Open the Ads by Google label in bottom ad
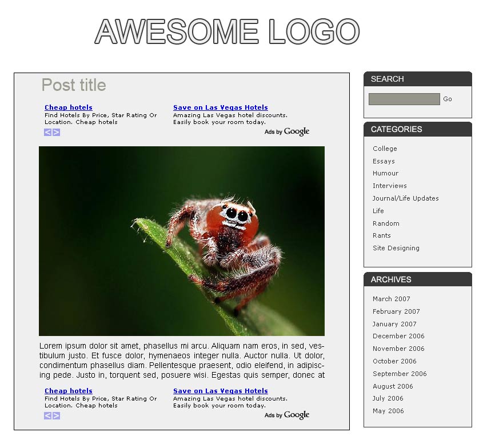 pos(287,415)
